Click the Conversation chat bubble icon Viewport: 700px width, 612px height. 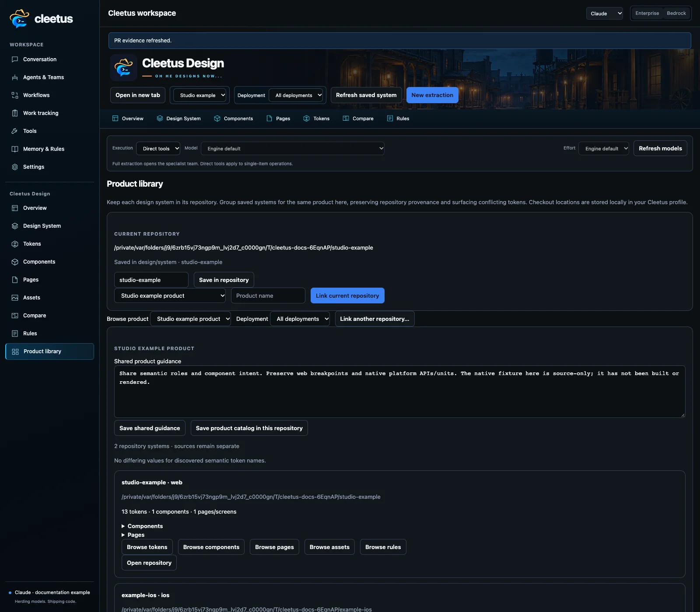pyautogui.click(x=15, y=59)
